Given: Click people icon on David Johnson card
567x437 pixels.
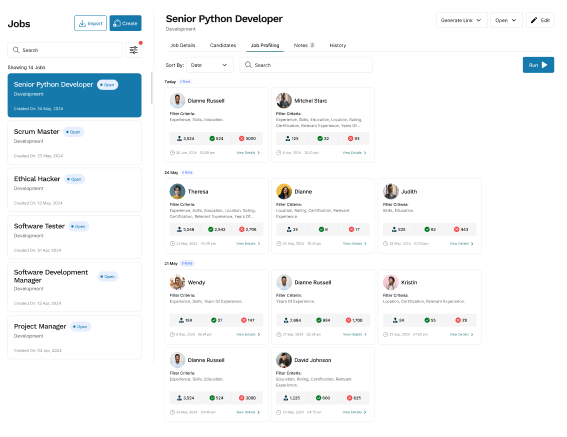Looking at the screenshot, I should click(x=286, y=398).
